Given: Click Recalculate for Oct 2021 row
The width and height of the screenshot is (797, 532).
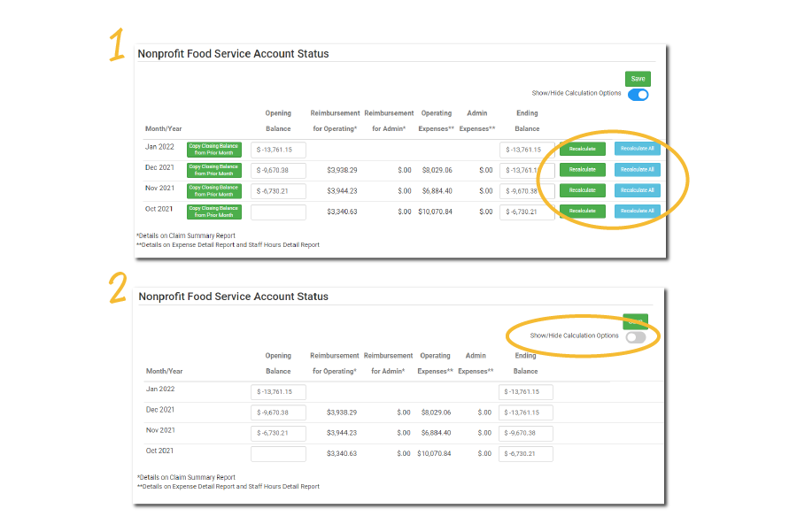Looking at the screenshot, I should 582,211.
